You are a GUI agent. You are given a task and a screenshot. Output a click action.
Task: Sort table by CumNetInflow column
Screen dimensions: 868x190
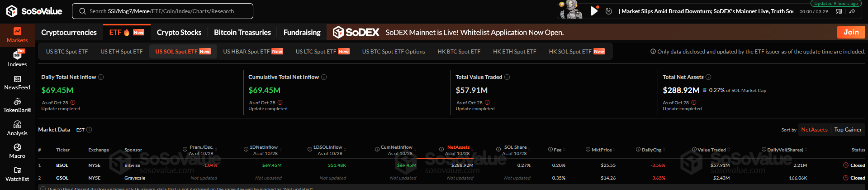397,147
